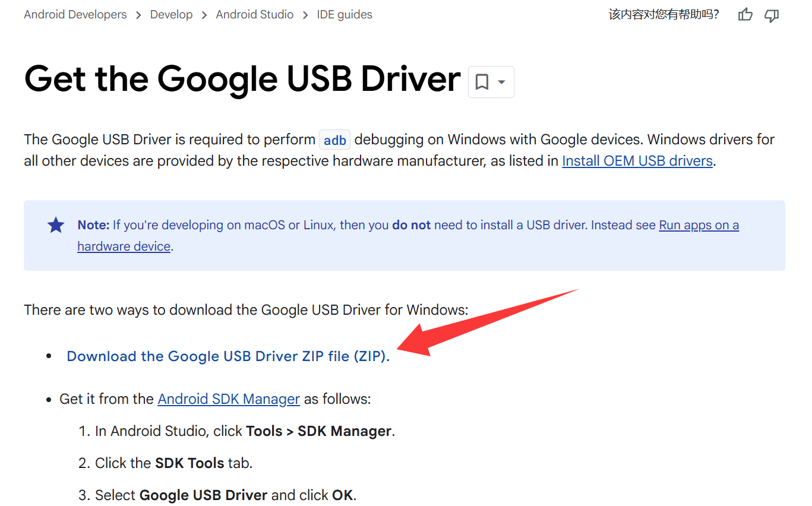Click the bookmark icon beside the title
The height and width of the screenshot is (506, 812).
(482, 81)
